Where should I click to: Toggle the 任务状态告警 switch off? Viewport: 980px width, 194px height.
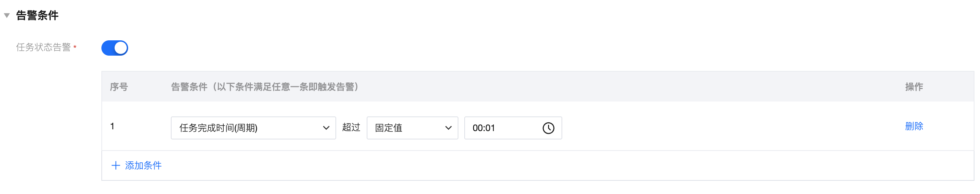pos(115,48)
